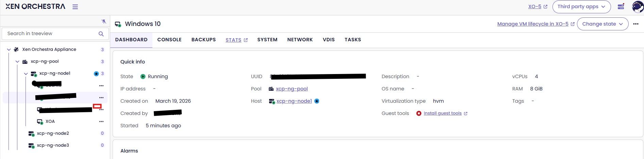Click the Windows 10 header ellipsis menu
Screen dimensions: 644x159
point(636,24)
